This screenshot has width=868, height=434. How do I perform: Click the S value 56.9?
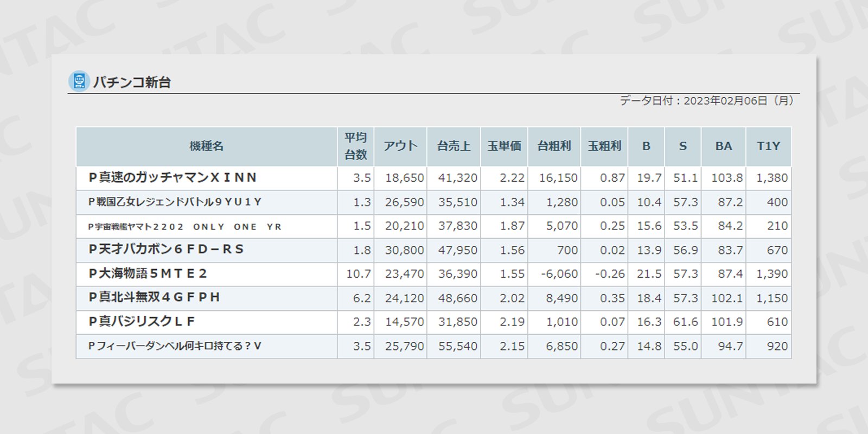(686, 250)
